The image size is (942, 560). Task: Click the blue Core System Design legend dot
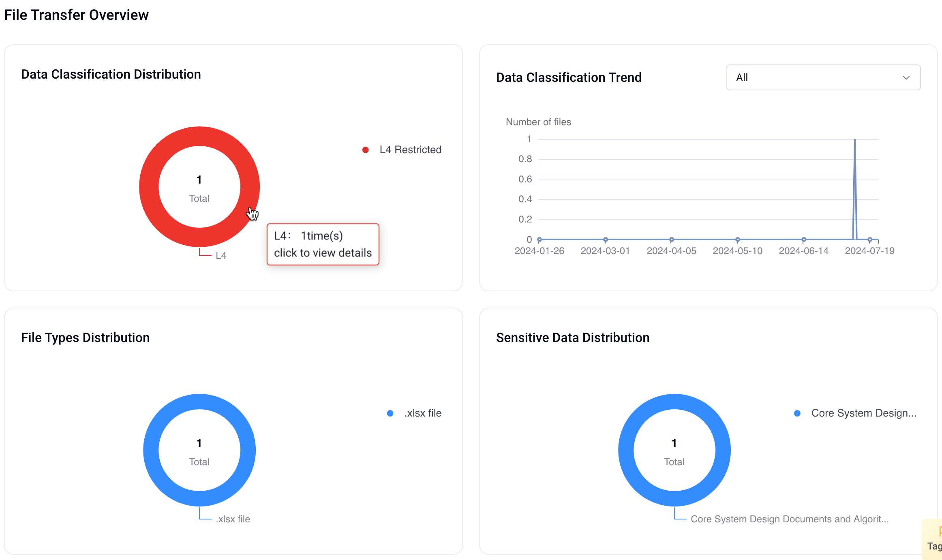click(797, 413)
